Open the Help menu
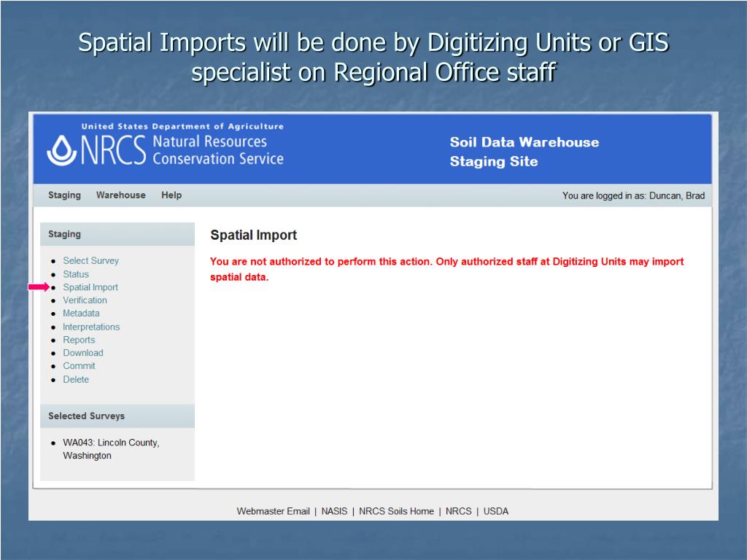Screen dimensions: 747x560 [171, 195]
